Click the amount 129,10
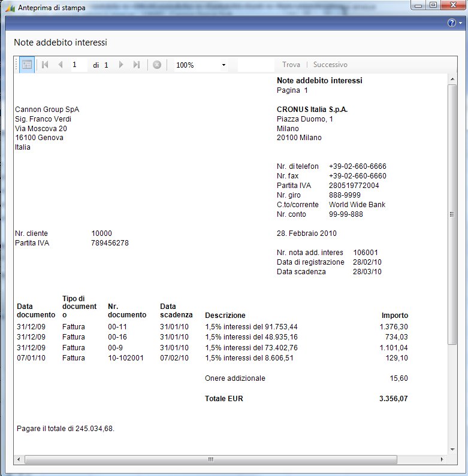Image resolution: width=468 pixels, height=476 pixels. (x=397, y=358)
